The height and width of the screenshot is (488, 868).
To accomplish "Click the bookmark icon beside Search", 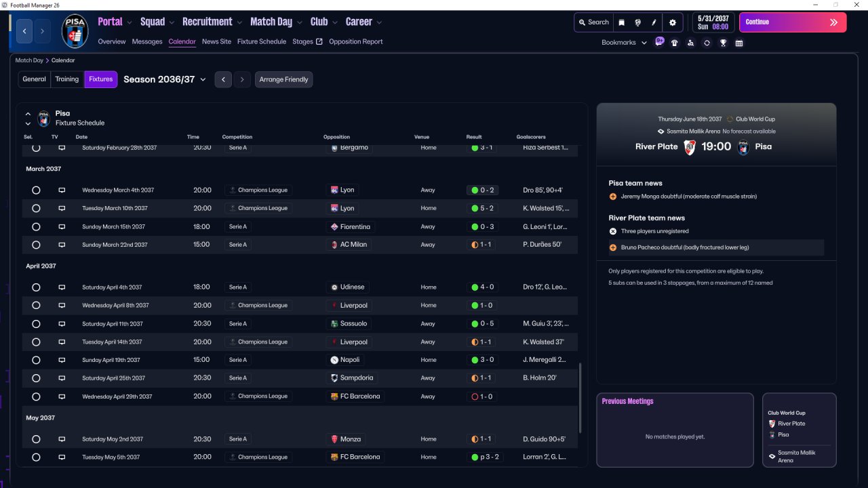I will [x=621, y=22].
